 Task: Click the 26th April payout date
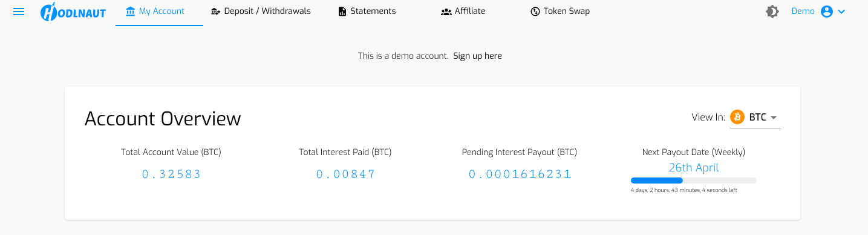tap(694, 168)
